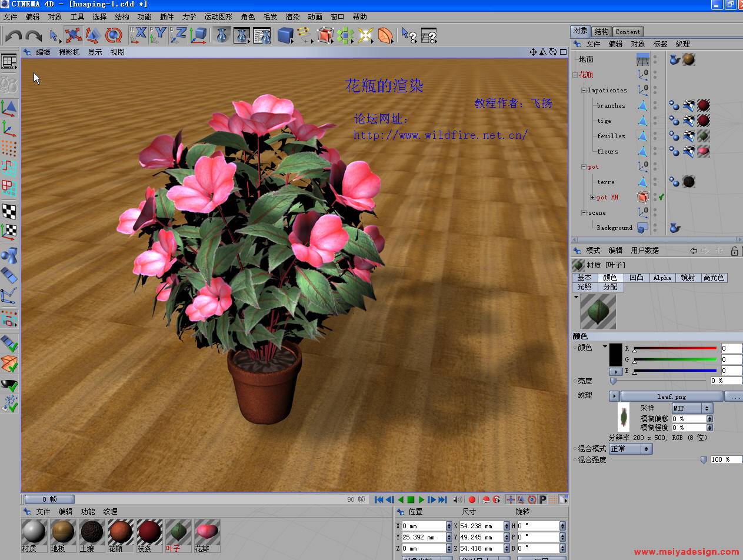
Task: Expand the pot HN tree node
Action: tap(592, 197)
